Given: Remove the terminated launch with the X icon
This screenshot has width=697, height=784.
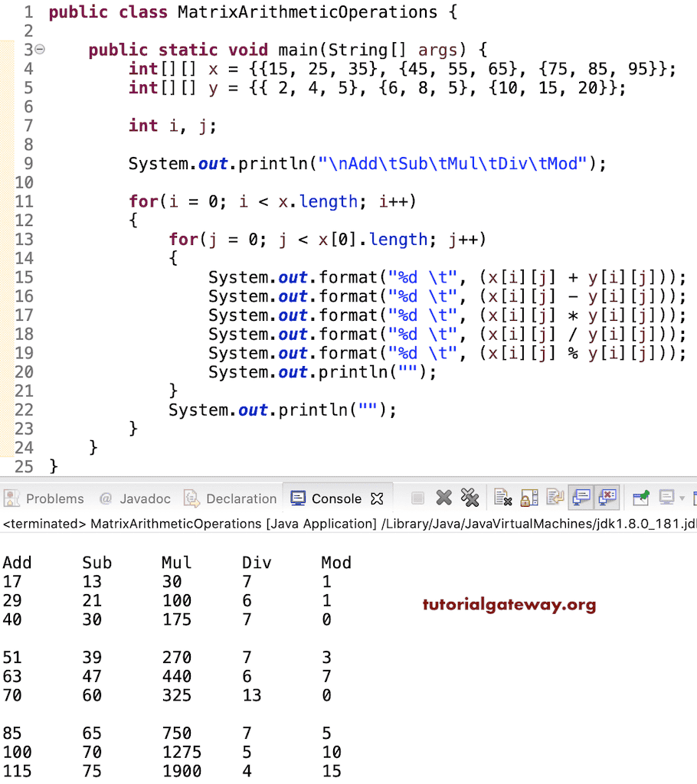Looking at the screenshot, I should (x=444, y=498).
